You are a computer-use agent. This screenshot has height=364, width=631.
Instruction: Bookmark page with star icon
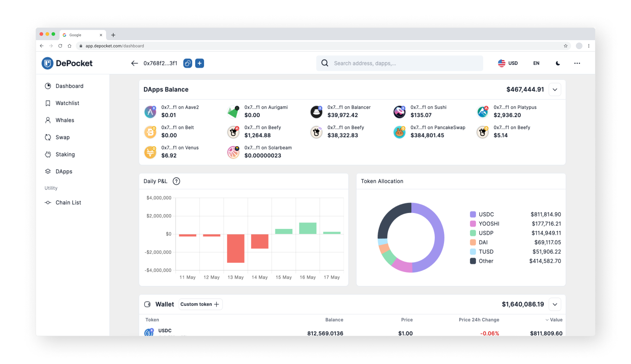coord(566,46)
